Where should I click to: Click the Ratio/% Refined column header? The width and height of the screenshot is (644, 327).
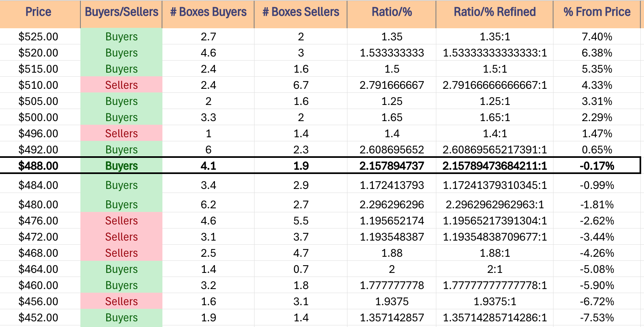[495, 12]
